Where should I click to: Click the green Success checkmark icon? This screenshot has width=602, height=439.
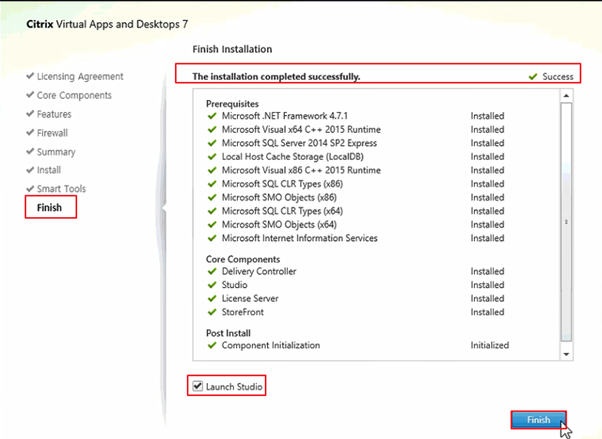(x=533, y=76)
